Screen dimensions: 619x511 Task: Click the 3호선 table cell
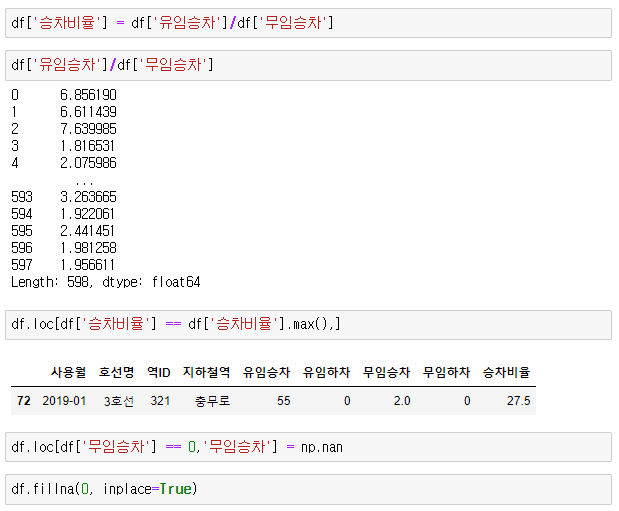(119, 401)
